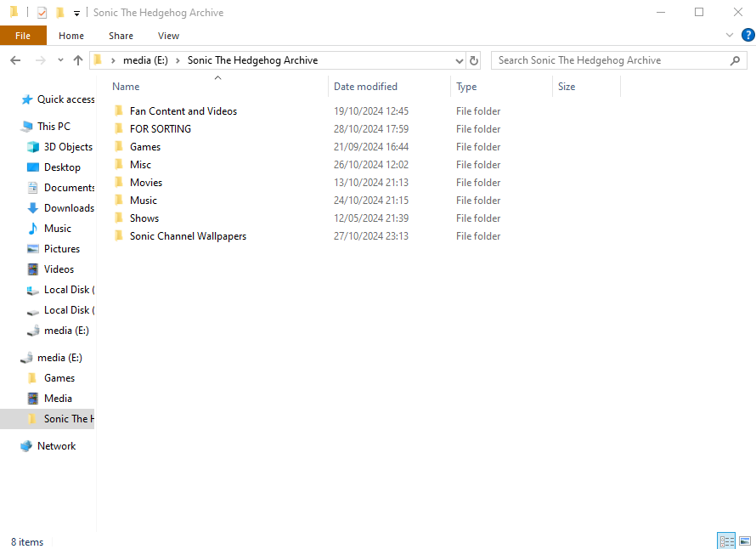The width and height of the screenshot is (756, 549).
Task: Click the This PC computer icon
Action: coord(27,127)
